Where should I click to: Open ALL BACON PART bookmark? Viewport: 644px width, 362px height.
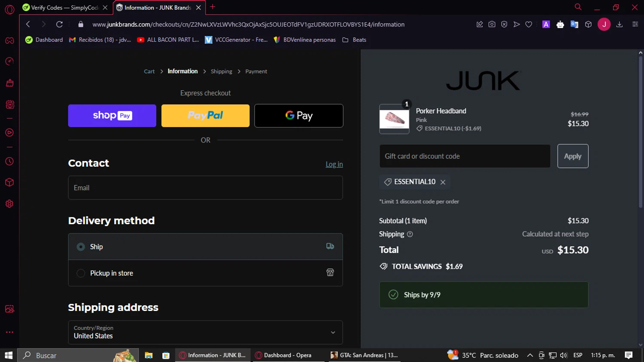coord(168,40)
